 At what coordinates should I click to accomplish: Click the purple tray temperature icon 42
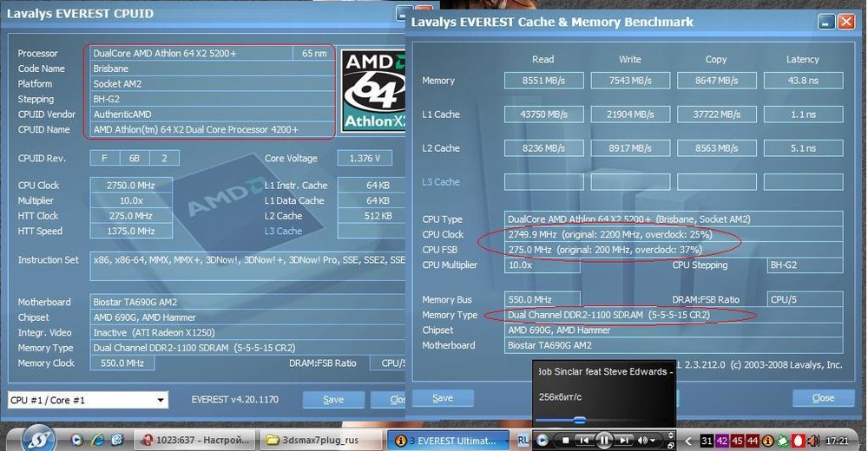722,441
